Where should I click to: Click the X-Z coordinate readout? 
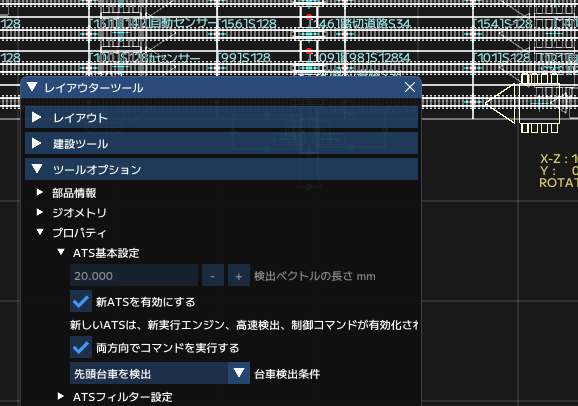[558, 159]
